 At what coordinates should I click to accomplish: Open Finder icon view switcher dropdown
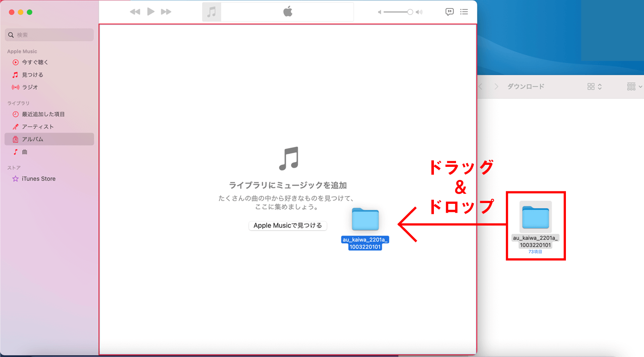pos(594,86)
